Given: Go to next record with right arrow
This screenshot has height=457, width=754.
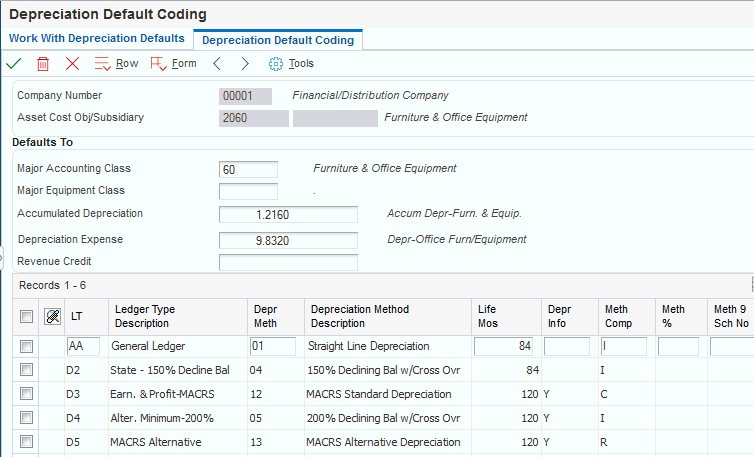Looking at the screenshot, I should (x=245, y=63).
